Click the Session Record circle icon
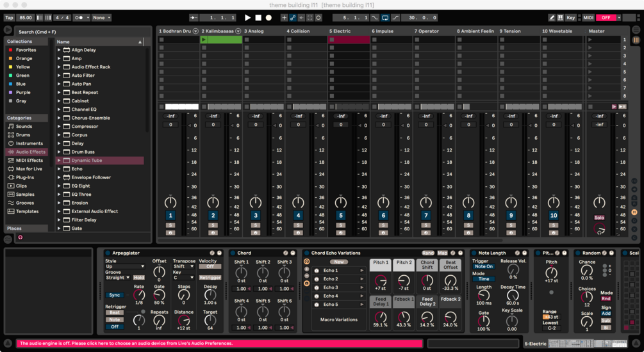Viewport: 644px width, 352px height. coord(318,18)
